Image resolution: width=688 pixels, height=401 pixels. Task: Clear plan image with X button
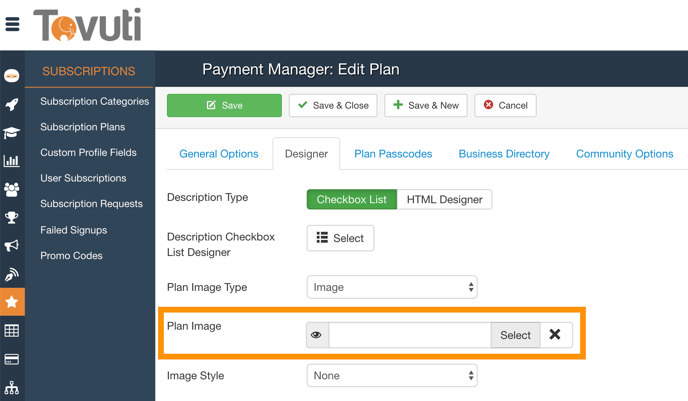coord(555,335)
